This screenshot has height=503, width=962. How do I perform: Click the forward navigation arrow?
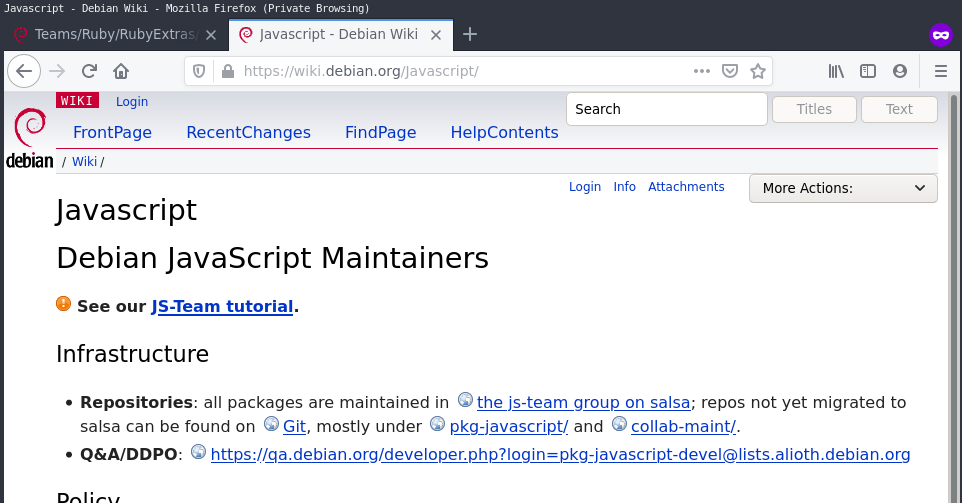pyautogui.click(x=57, y=71)
